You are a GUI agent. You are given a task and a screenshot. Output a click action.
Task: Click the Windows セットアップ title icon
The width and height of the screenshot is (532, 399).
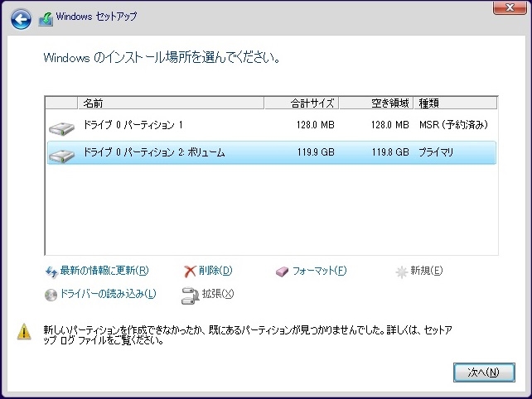tap(46, 19)
